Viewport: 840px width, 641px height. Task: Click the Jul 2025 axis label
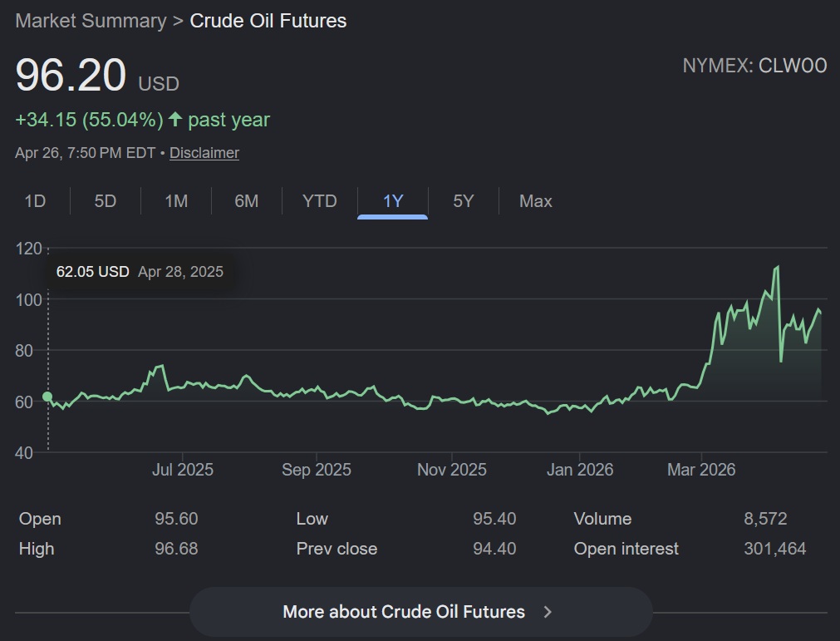(x=183, y=470)
